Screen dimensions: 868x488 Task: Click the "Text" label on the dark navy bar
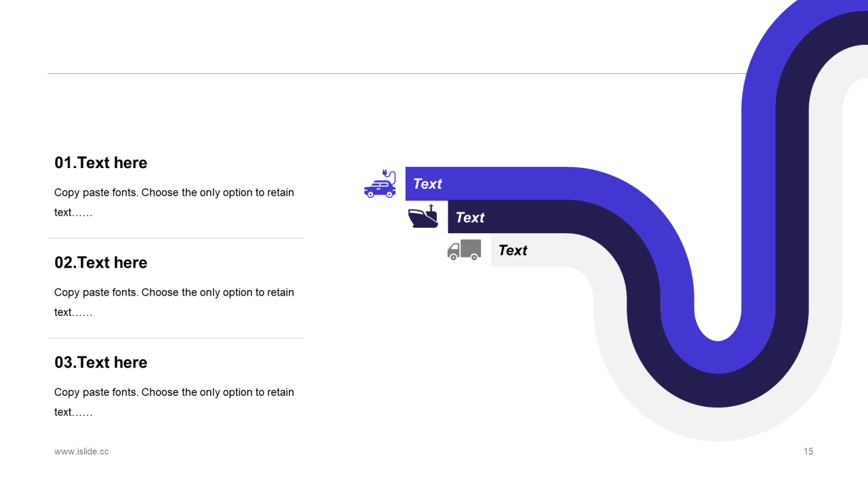click(x=470, y=218)
